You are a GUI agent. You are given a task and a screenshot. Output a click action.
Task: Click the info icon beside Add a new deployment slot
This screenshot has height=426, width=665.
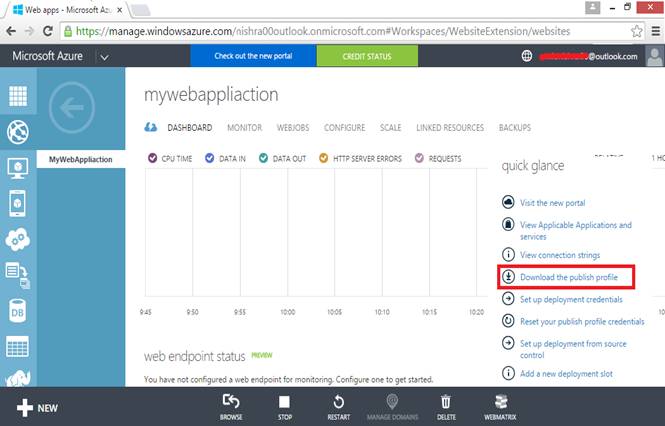[x=508, y=373]
